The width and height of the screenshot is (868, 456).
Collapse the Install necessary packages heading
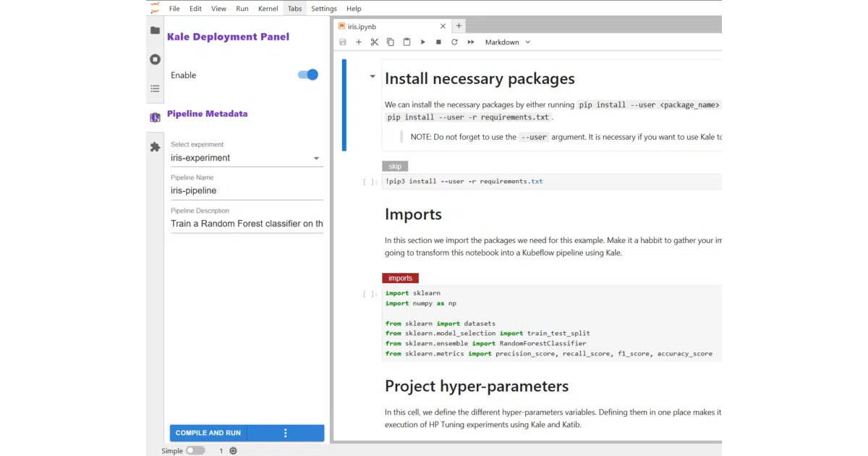[373, 76]
